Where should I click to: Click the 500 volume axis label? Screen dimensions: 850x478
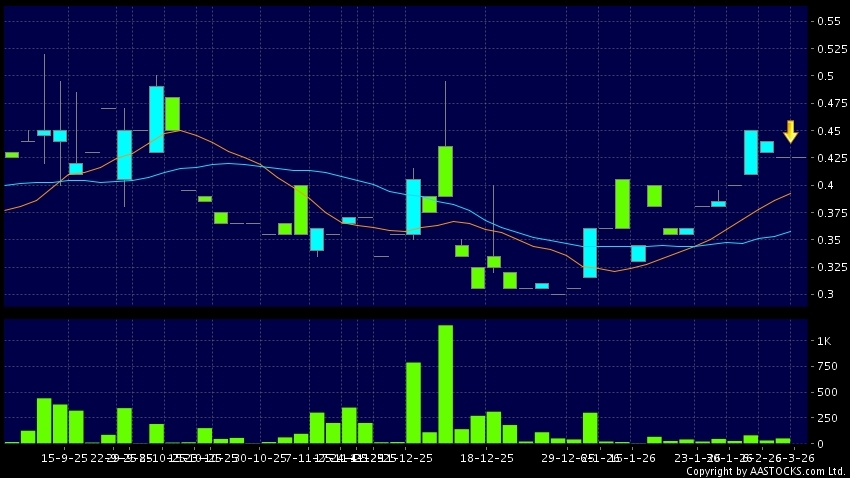[x=826, y=392]
